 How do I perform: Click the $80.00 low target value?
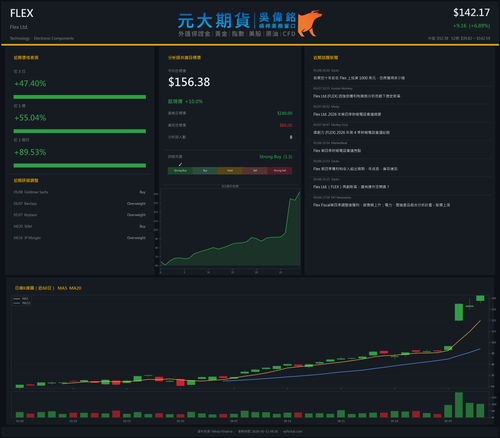[286, 125]
